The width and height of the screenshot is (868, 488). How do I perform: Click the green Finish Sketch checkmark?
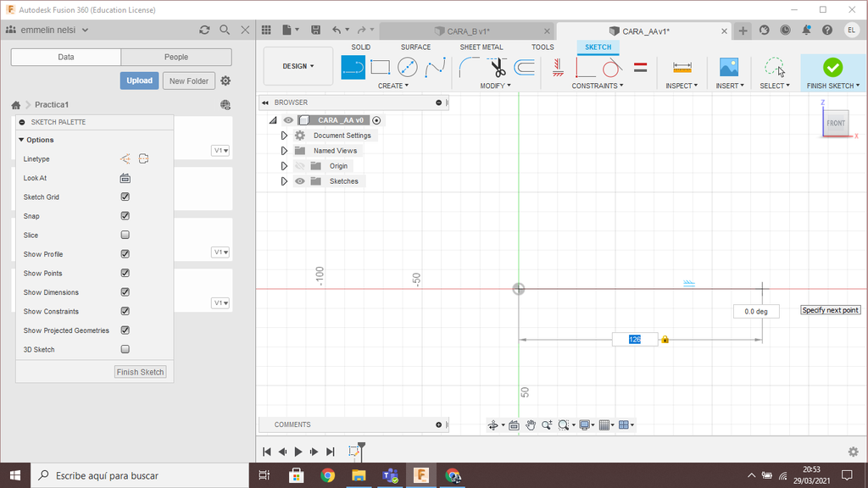tap(832, 68)
